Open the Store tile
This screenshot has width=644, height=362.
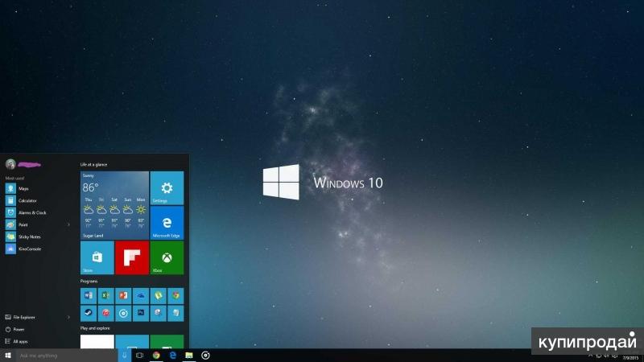pyautogui.click(x=97, y=257)
